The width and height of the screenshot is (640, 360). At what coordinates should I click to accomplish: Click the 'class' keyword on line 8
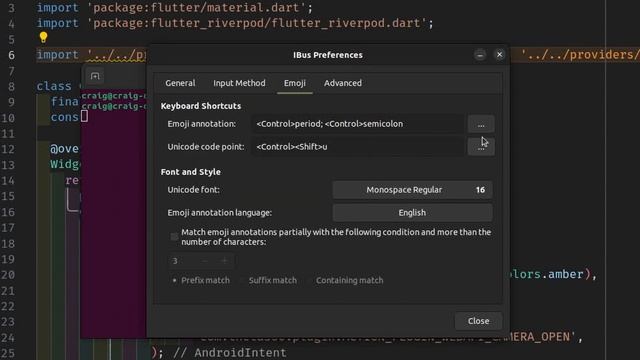pos(54,87)
